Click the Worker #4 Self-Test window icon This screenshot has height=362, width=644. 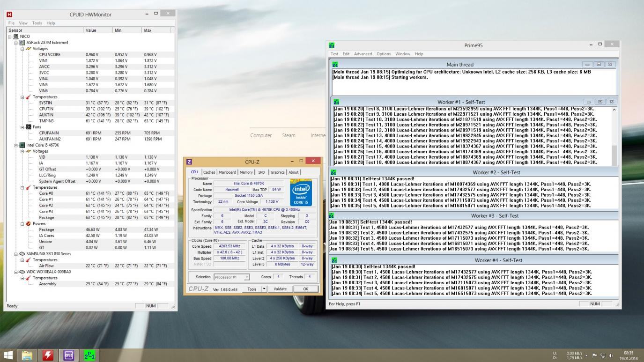(x=335, y=260)
